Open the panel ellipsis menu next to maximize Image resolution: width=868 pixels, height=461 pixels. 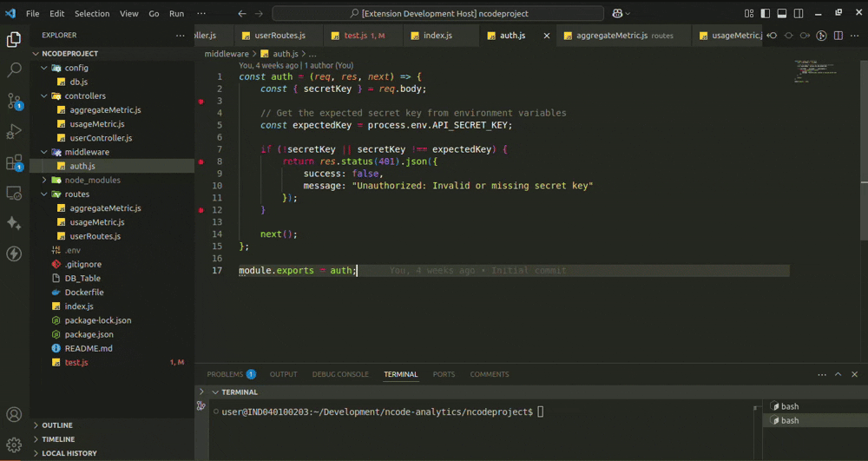[x=822, y=375]
